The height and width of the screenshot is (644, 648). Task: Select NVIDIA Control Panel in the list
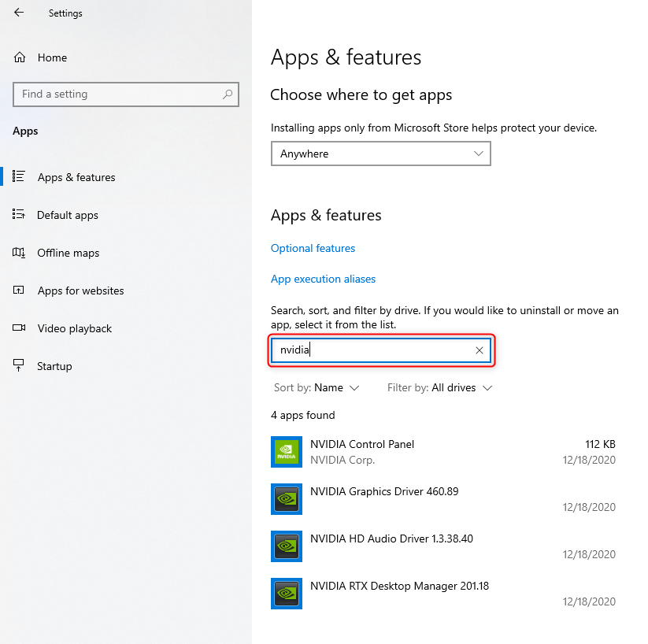click(443, 452)
